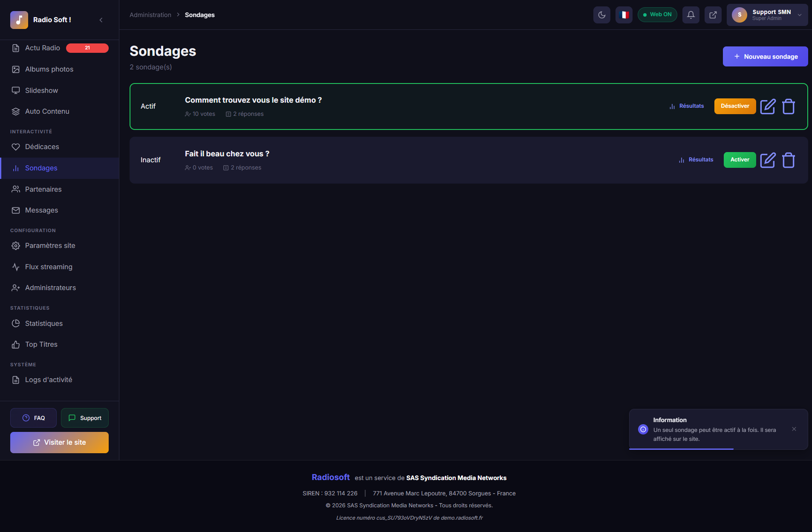
Task: Toggle the Web ON status switch
Action: [x=657, y=15]
